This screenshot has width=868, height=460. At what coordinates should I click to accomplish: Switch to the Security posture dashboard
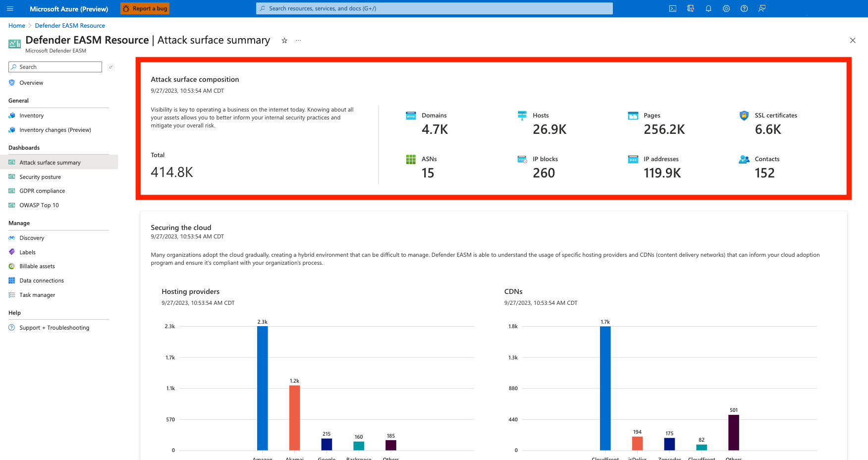40,176
